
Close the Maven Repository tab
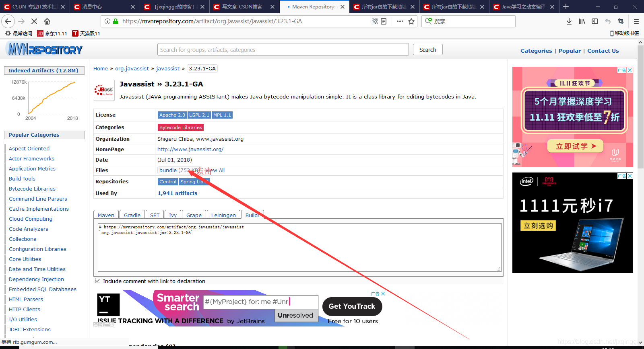(343, 7)
